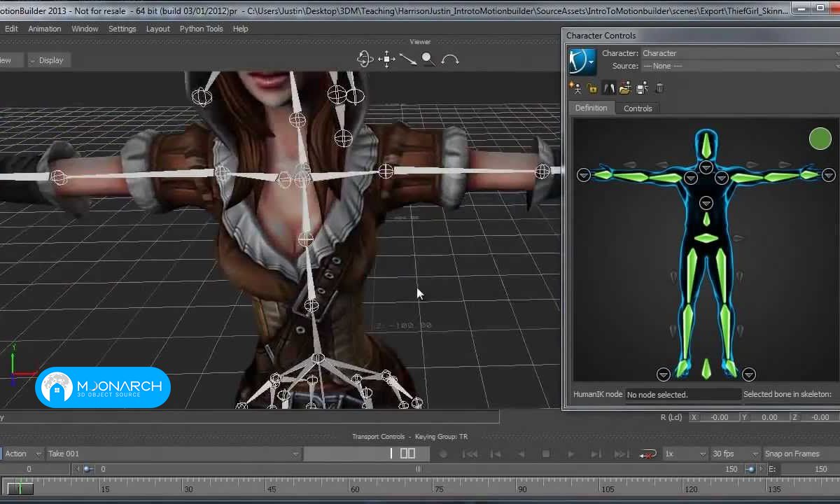Click the end frame zoom knob icon

point(750,469)
